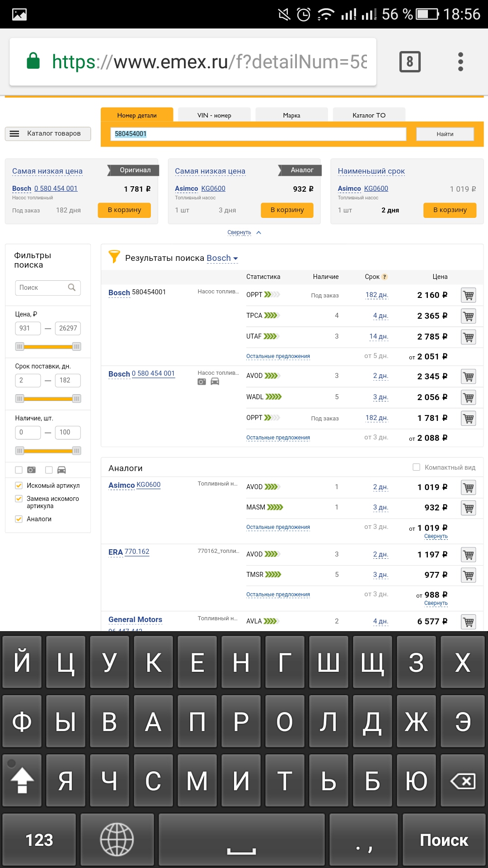488x868 pixels.
Task: Expand Остальные предложения under Asimco KG0600
Action: (278, 527)
